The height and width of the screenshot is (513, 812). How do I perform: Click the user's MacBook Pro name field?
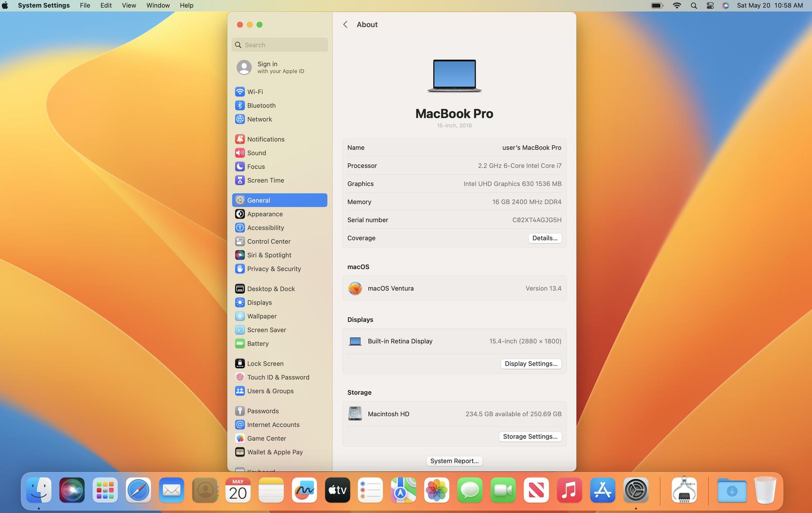[x=532, y=148]
